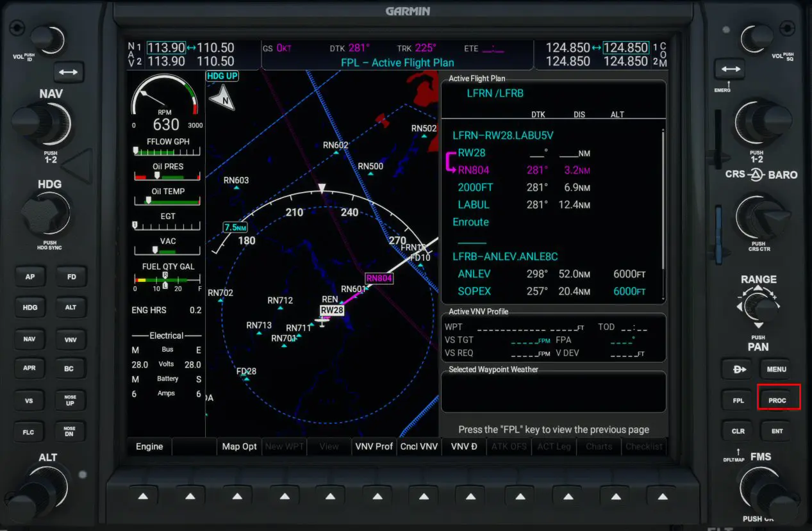Confirm with the ENT key
This screenshot has height=531, width=812.
pyautogui.click(x=777, y=431)
